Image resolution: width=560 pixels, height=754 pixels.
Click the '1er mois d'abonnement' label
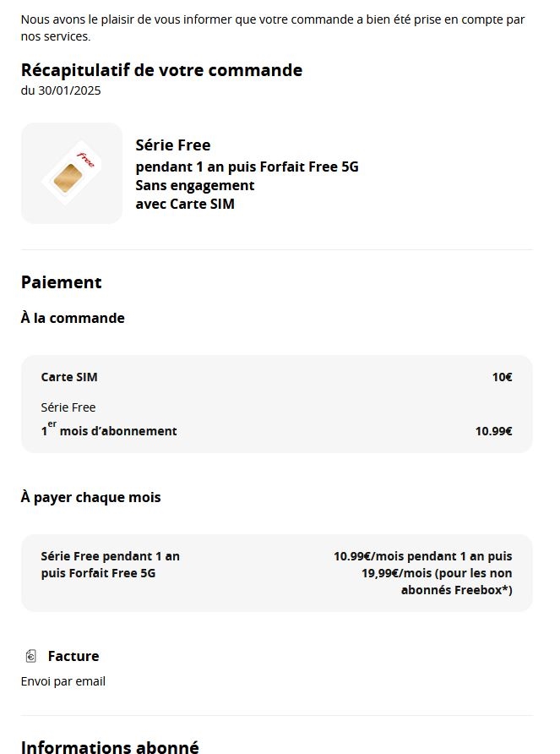click(109, 431)
